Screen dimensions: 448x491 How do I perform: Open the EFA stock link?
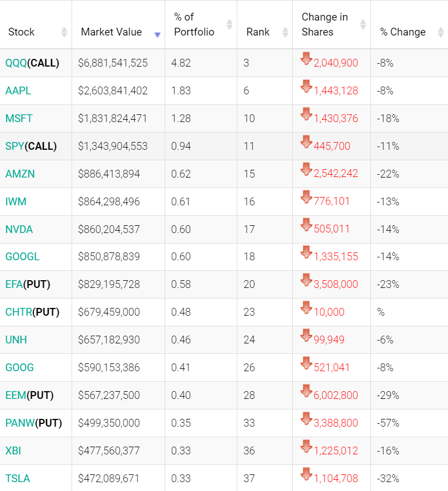14,284
